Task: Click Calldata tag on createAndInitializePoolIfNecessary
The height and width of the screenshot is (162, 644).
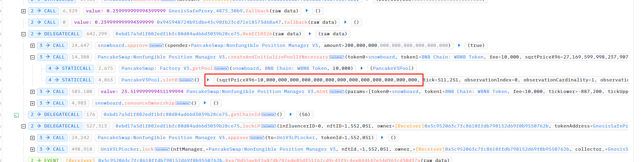Action: [x=337, y=57]
